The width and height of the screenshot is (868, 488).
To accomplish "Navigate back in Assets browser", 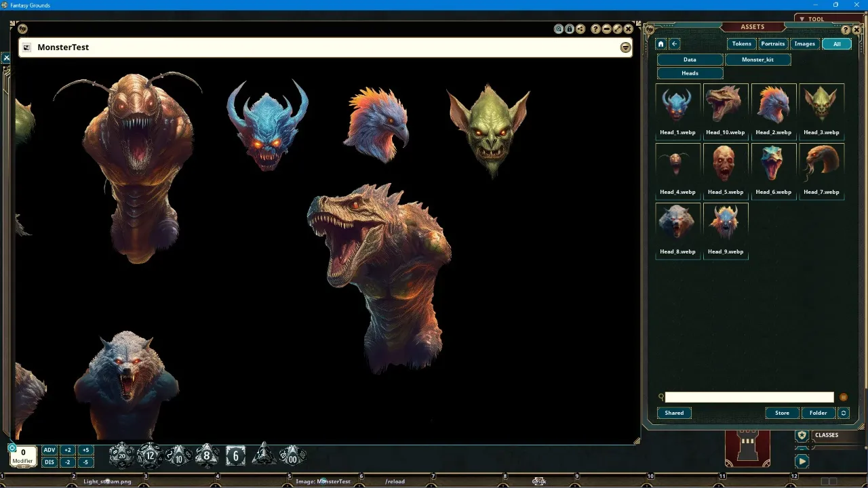I will click(x=675, y=44).
